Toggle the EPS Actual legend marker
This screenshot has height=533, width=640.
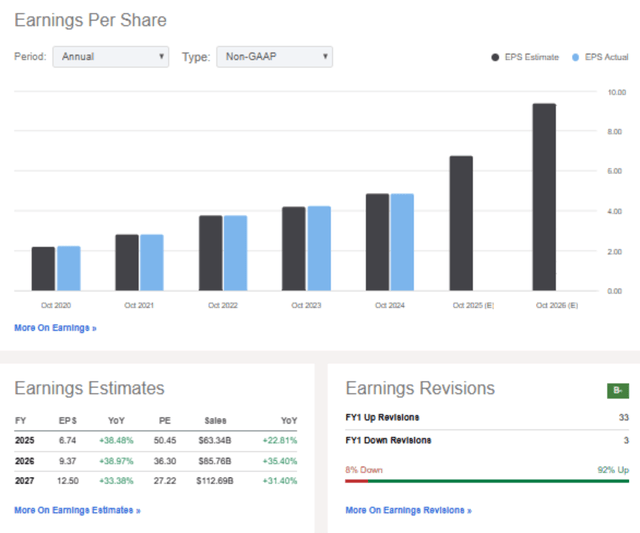click(577, 58)
